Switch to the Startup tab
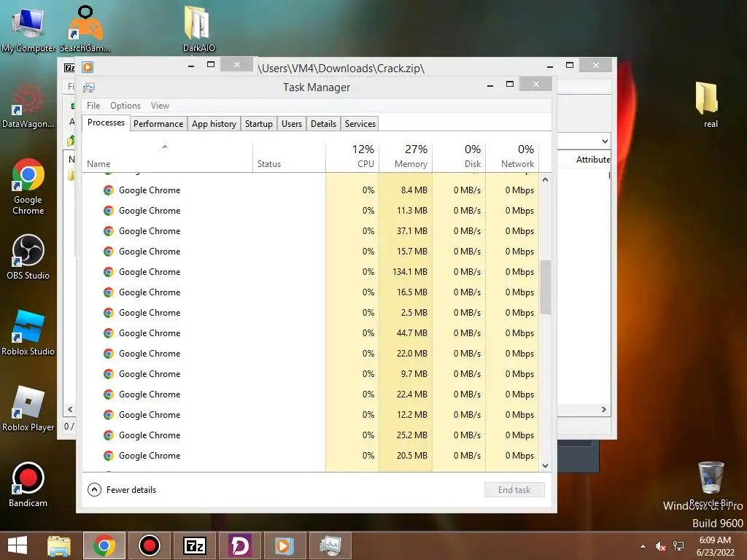This screenshot has width=747, height=560. [x=259, y=124]
